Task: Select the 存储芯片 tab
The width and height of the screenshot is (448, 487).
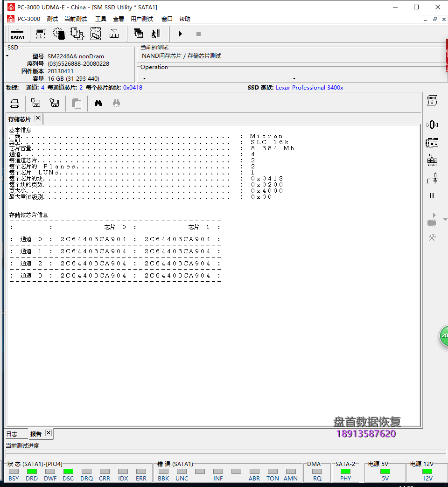Action: pos(19,119)
